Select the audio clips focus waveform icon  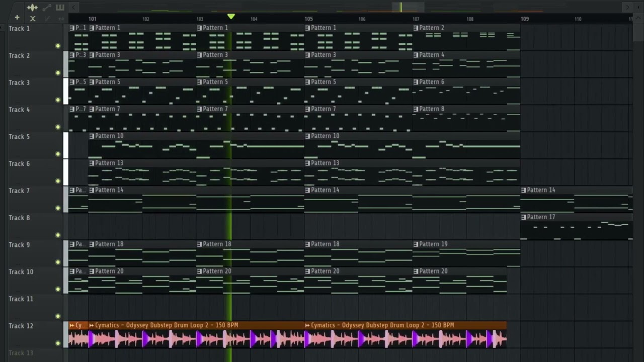pyautogui.click(x=32, y=8)
